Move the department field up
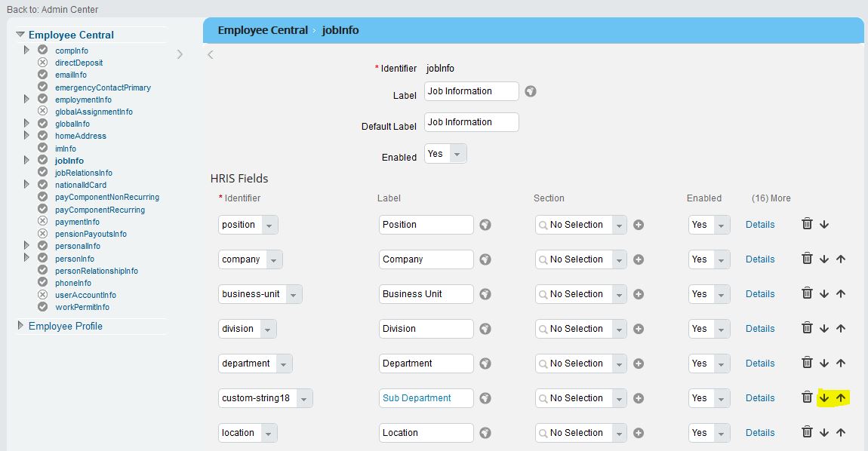The height and width of the screenshot is (451, 868). point(841,364)
